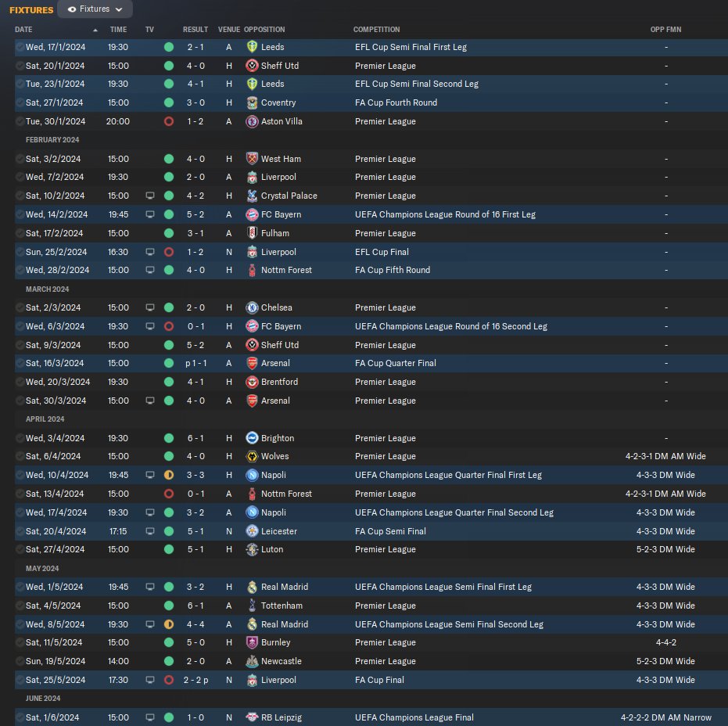Sort by the OPP FMN column header
This screenshot has width=728, height=726.
(665, 29)
